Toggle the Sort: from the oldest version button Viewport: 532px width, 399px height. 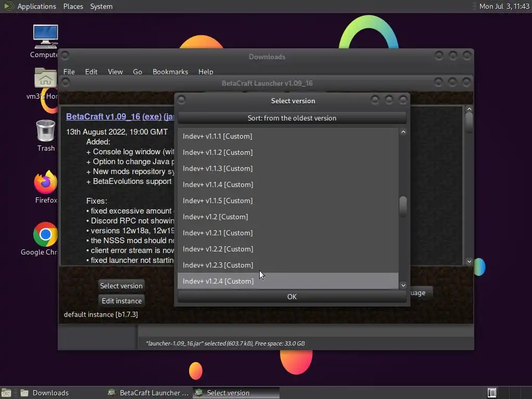tap(292, 118)
